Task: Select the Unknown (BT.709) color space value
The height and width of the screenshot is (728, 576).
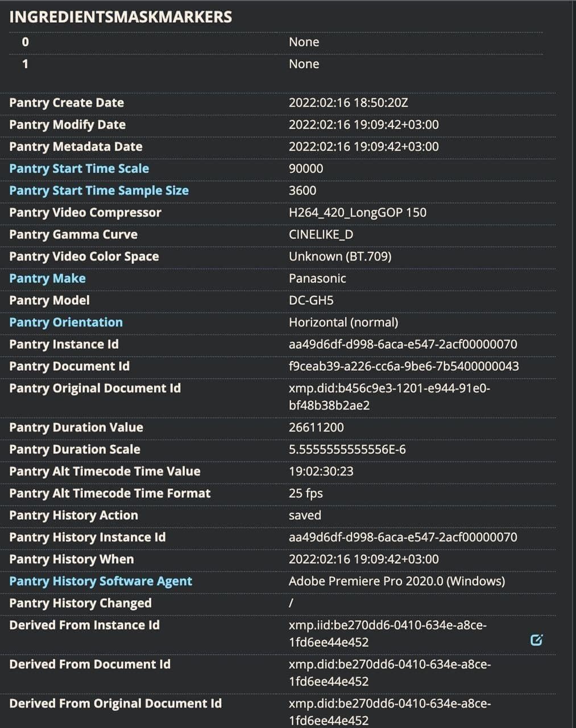Action: [x=340, y=256]
